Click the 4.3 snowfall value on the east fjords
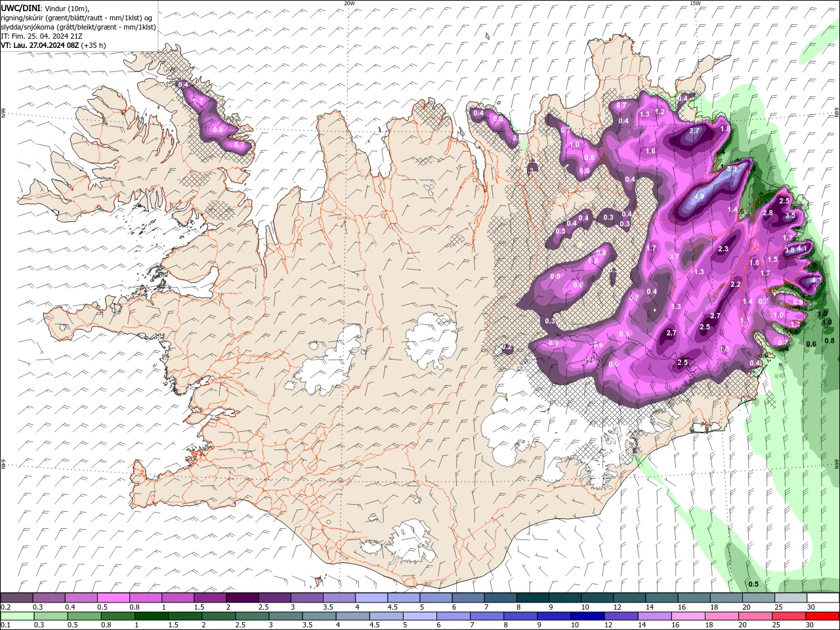Viewport: 840px width, 630px height. point(817,280)
